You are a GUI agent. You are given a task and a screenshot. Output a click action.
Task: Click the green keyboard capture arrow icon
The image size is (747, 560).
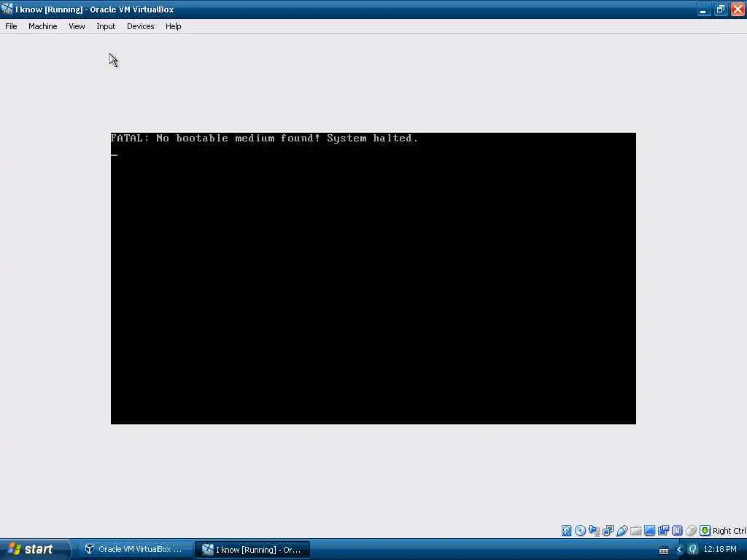705,531
